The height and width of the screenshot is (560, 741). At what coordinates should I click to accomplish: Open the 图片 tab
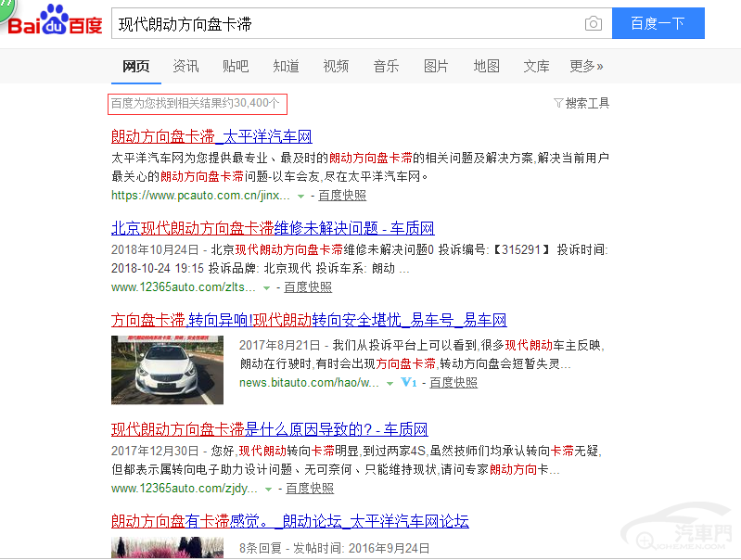click(x=436, y=66)
